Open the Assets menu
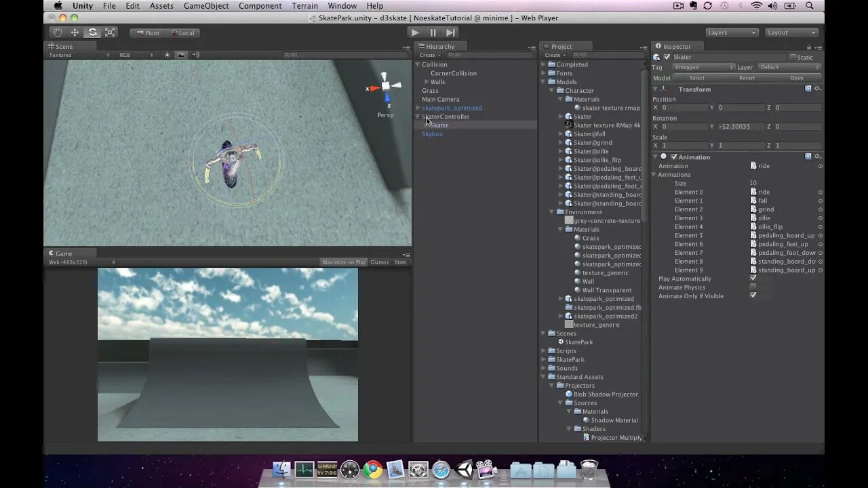 (x=161, y=5)
